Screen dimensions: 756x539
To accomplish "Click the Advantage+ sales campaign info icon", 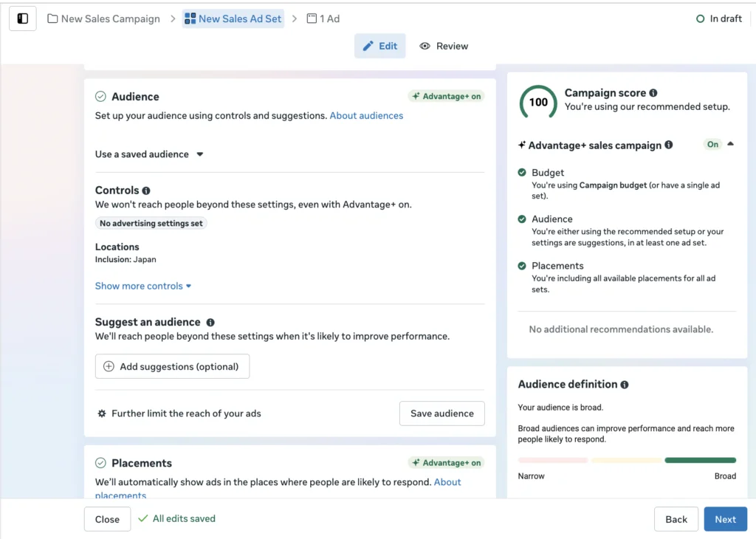I will coord(669,145).
